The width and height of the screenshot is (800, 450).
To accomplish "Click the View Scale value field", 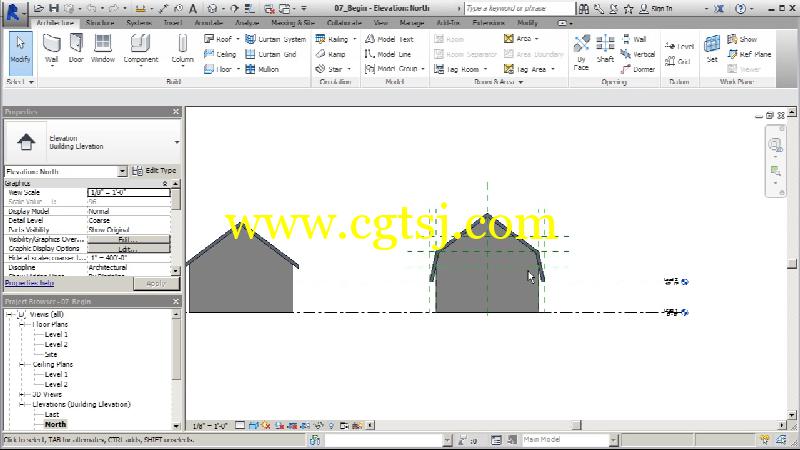I will pos(129,192).
